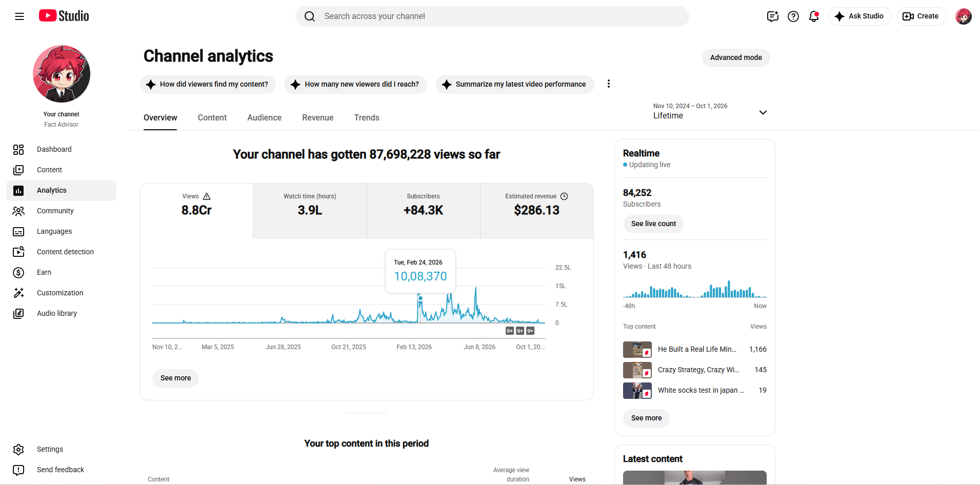Open 'White socks test in japan' video row
The width and height of the screenshot is (980, 485).
point(695,390)
